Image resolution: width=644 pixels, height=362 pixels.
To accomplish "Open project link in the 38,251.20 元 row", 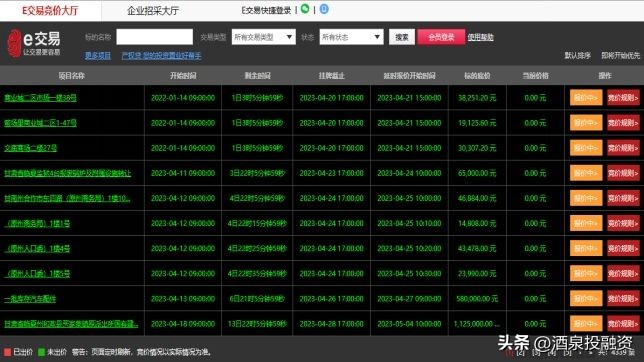I will tap(40, 98).
